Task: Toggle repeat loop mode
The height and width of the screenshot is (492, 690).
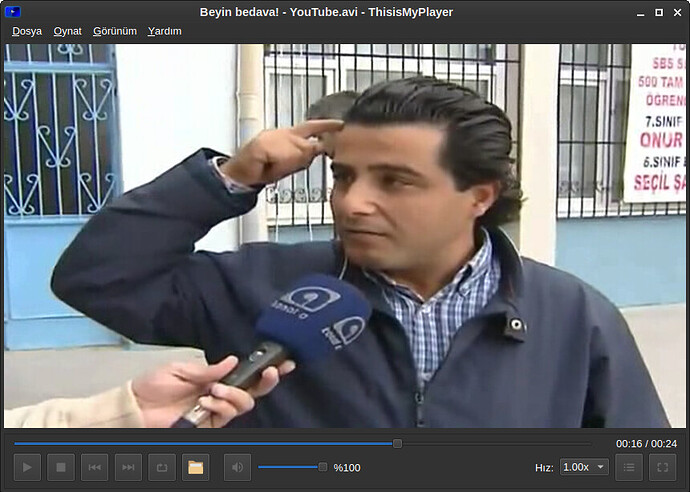Action: (162, 467)
